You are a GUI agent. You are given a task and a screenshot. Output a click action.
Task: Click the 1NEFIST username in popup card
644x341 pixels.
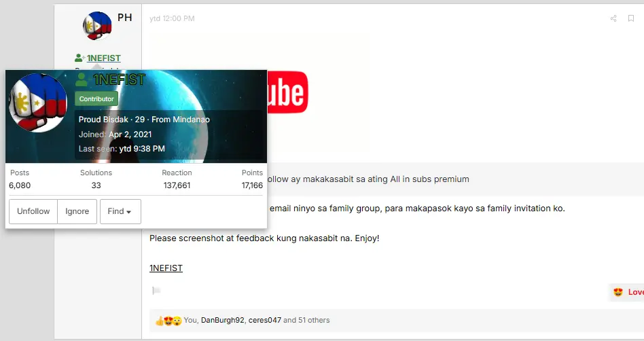119,79
